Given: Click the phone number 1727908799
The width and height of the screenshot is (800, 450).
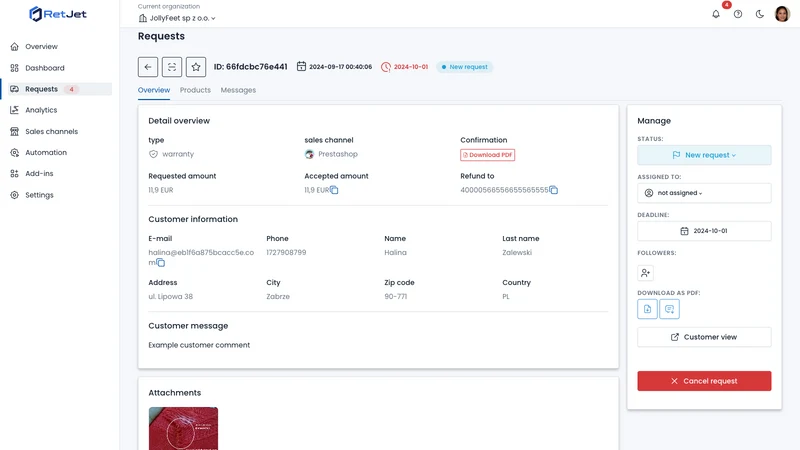Looking at the screenshot, I should click(x=286, y=253).
